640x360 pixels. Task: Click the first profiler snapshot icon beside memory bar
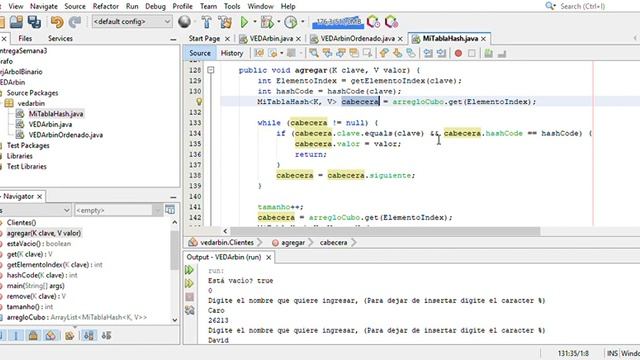pyautogui.click(x=373, y=22)
